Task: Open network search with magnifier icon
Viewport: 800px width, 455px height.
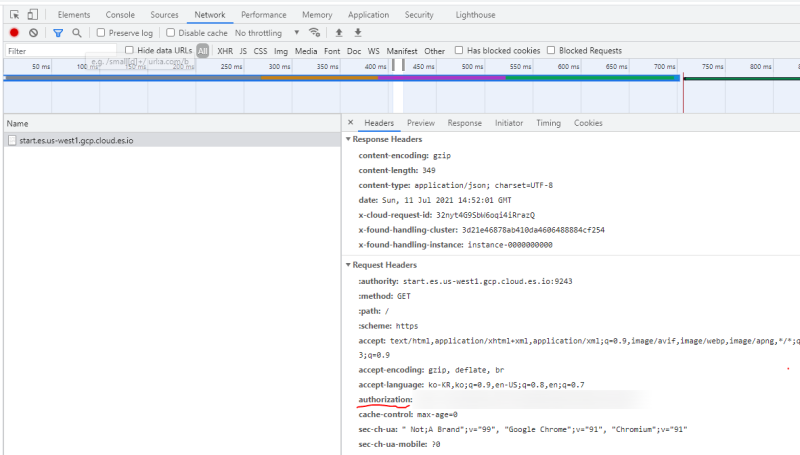Action: point(77,33)
